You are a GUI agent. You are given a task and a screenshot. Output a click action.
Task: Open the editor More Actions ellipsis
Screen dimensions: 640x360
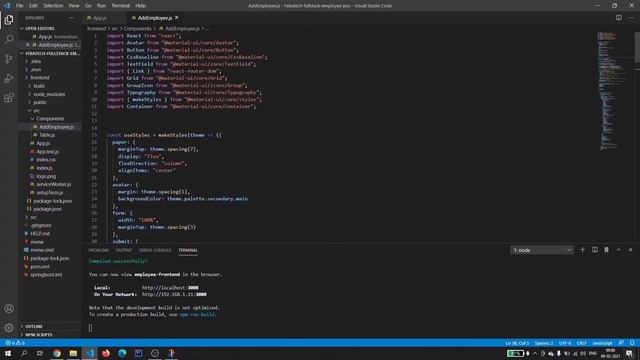point(631,18)
